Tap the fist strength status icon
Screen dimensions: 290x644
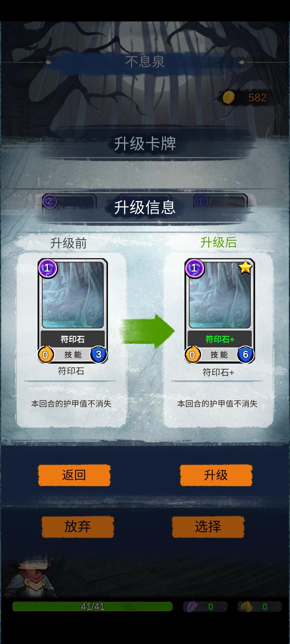tap(246, 606)
